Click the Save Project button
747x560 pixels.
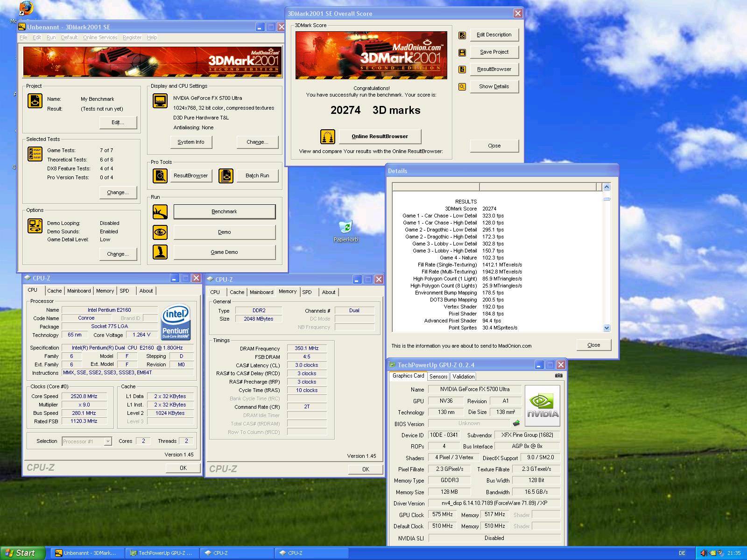click(x=494, y=52)
